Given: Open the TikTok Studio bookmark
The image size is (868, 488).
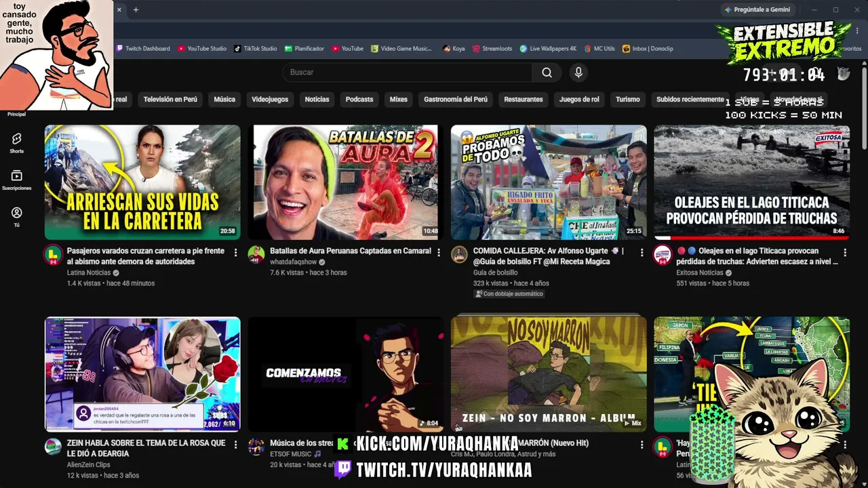Looking at the screenshot, I should coord(256,49).
